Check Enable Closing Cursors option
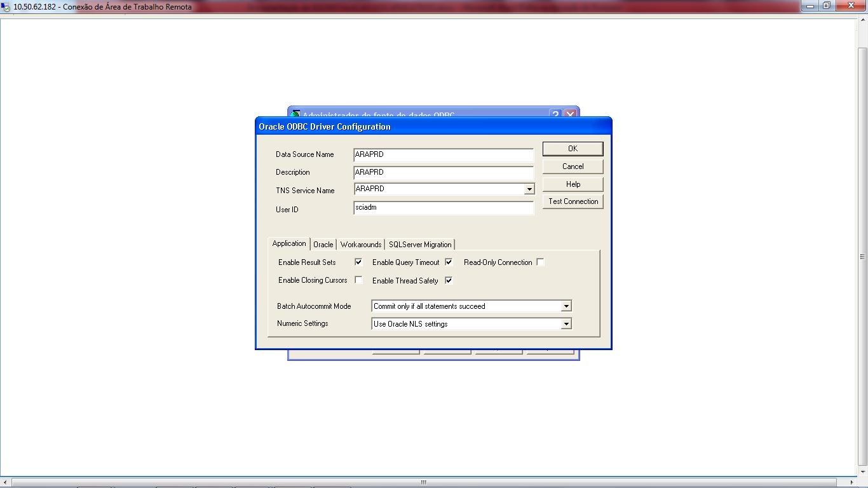The image size is (868, 488). 358,280
